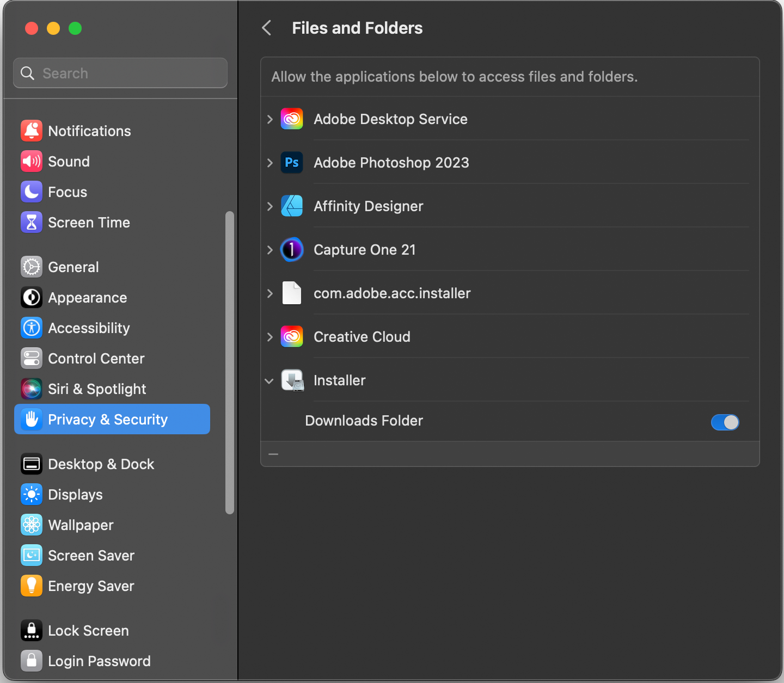This screenshot has height=683, width=784.
Task: Select Displays label in sidebar
Action: [x=75, y=495]
